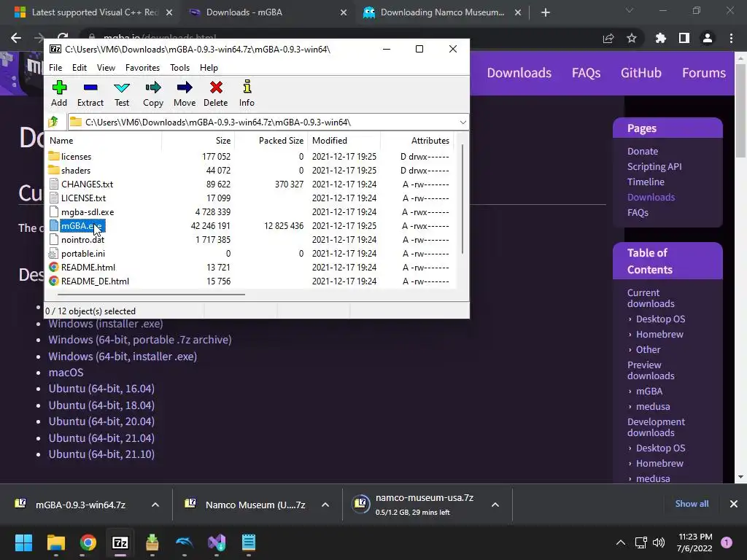The height and width of the screenshot is (560, 747).
Task: Open the Chrome extensions puzzle icon
Action: [x=661, y=38]
